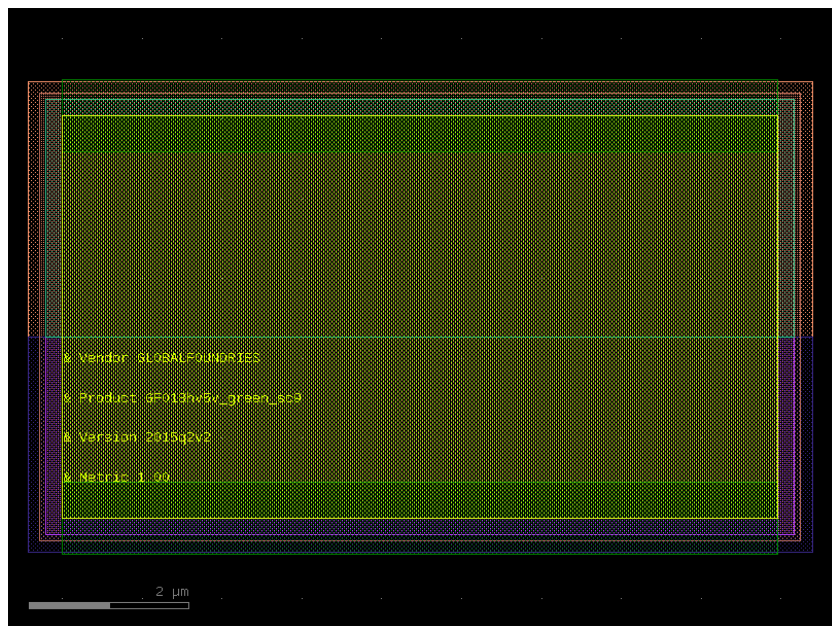Select the '& Metric 1.00' text label
Image resolution: width=840 pixels, height=634 pixels.
pyautogui.click(x=116, y=477)
